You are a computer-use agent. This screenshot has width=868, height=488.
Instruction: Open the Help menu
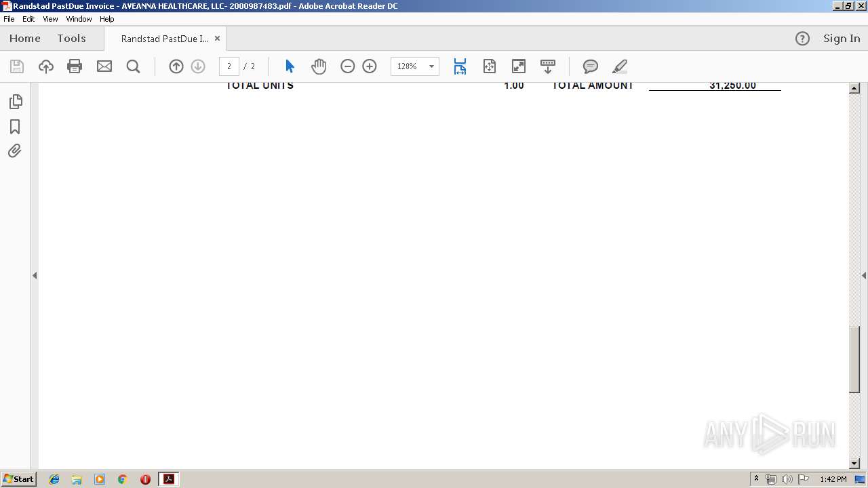[x=107, y=19]
